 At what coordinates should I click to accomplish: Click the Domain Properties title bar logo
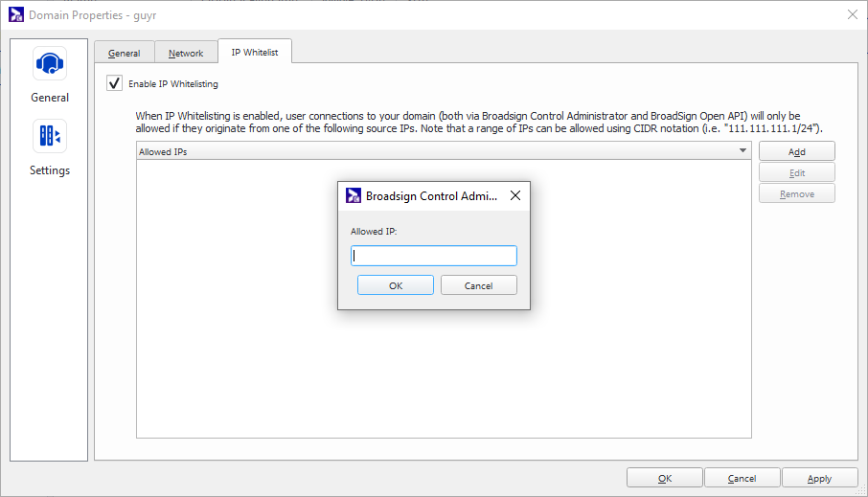15,14
